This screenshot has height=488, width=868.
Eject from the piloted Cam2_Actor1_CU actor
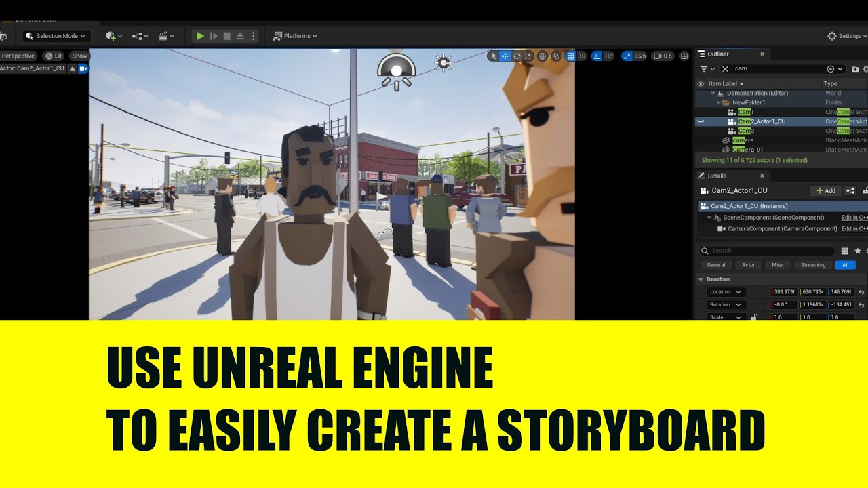point(73,68)
